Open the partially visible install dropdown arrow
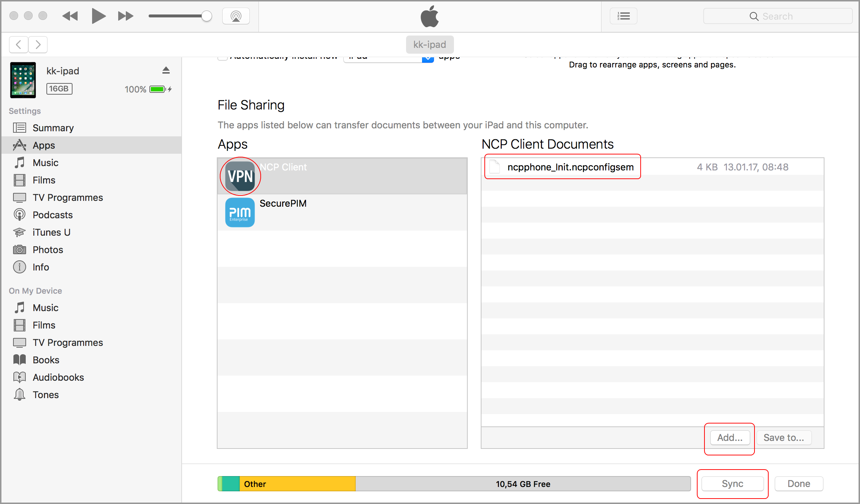The image size is (860, 504). pos(428,59)
